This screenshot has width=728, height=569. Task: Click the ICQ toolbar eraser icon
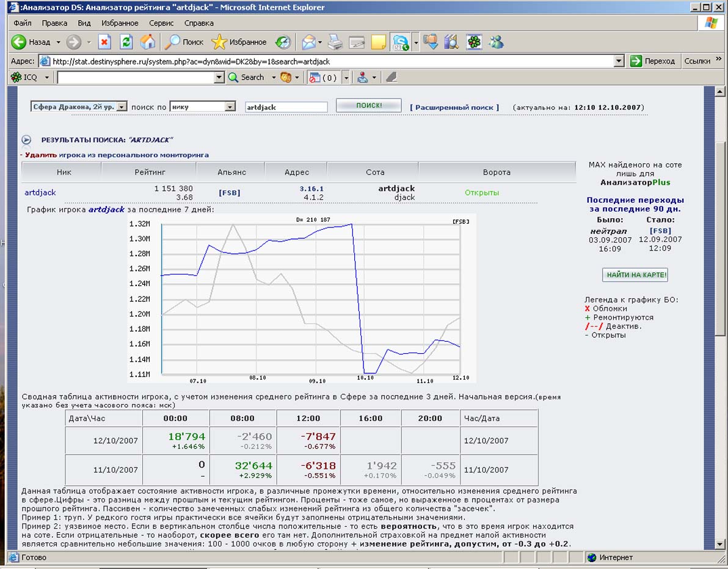click(x=391, y=78)
